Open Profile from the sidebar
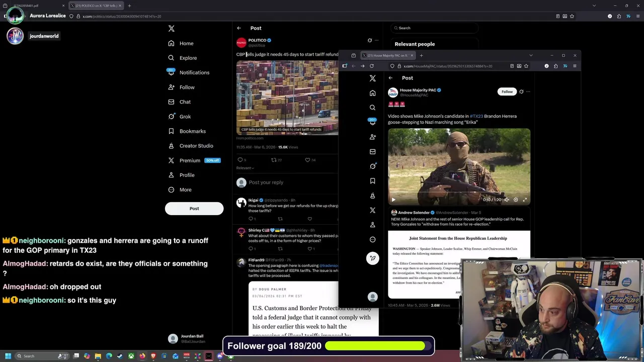This screenshot has width=644, height=362. tap(182, 175)
